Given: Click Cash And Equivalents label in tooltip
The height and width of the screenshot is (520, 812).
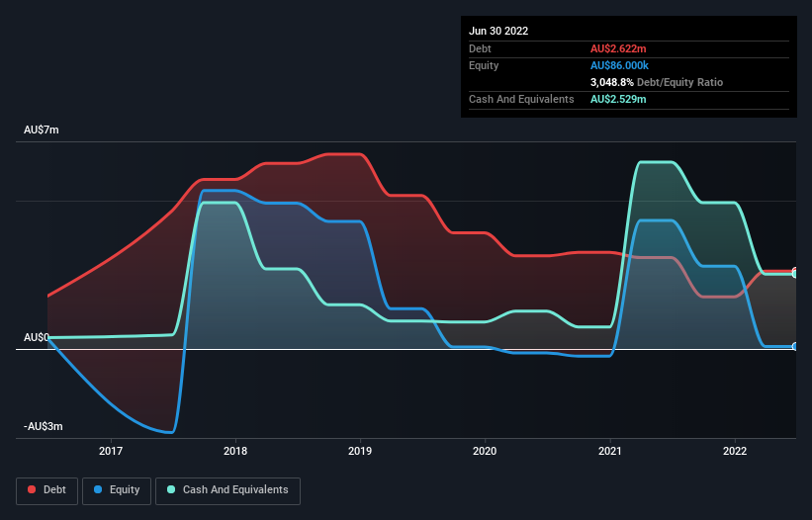Looking at the screenshot, I should click(521, 99).
